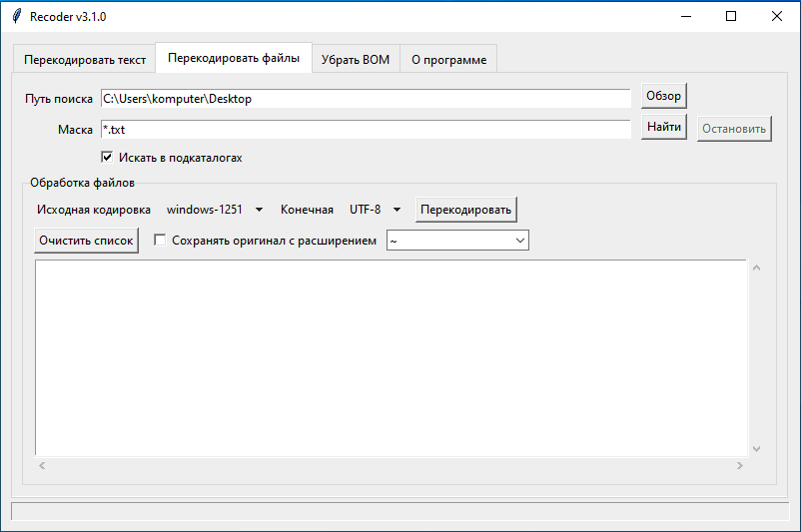Expand the UTF-8 target encoding dropdown
801x532 pixels.
click(375, 210)
